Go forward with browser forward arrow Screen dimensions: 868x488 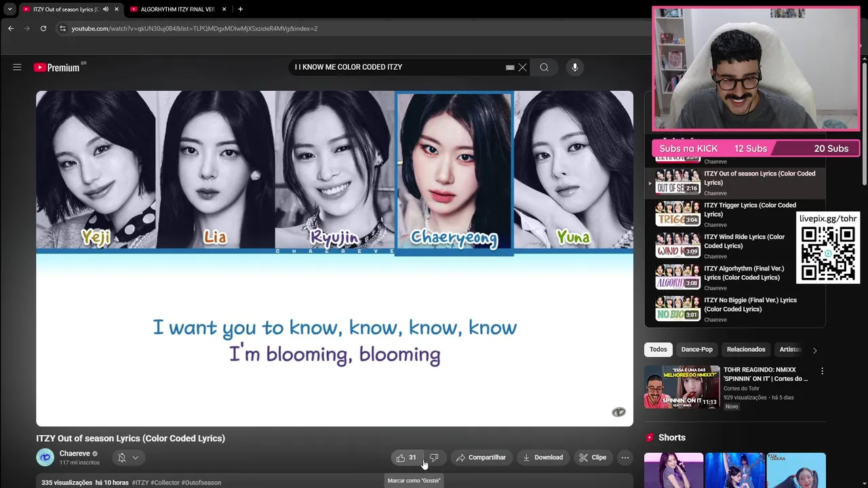tap(27, 28)
